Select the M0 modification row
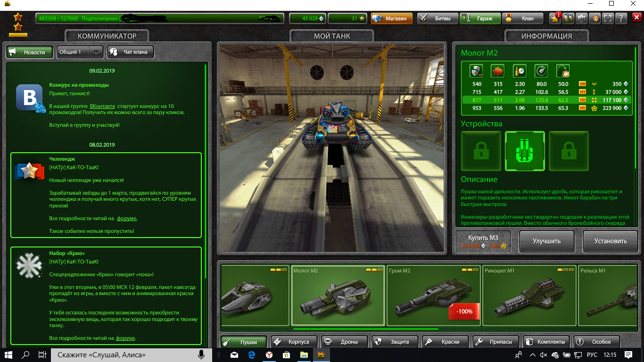The image size is (644, 362). pos(546,84)
